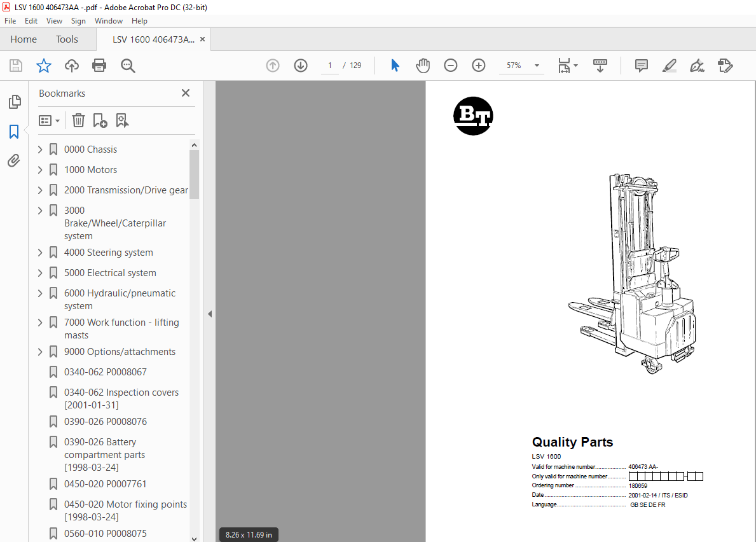This screenshot has width=756, height=542.
Task: Open the bookmarks options menu
Action: 49,121
